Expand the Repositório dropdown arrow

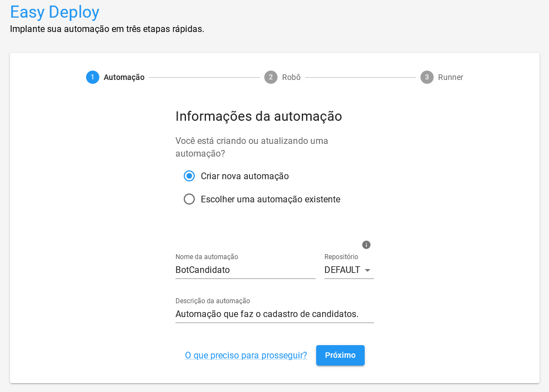point(367,270)
